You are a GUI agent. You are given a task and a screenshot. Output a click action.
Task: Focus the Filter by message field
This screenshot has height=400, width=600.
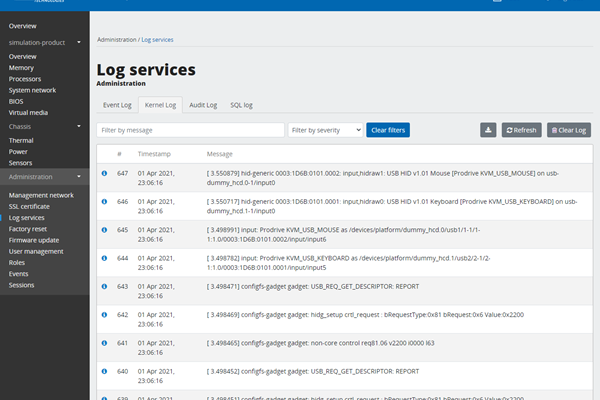tap(191, 130)
